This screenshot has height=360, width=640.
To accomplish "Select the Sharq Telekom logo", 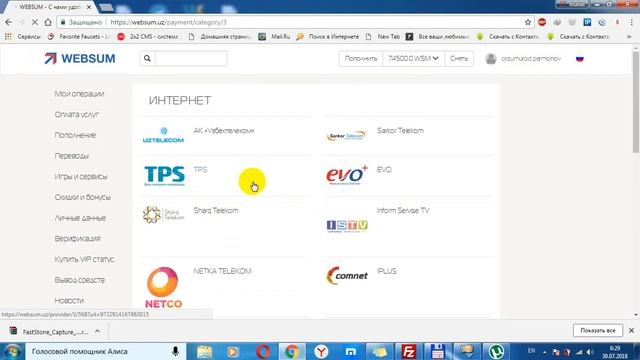I will click(x=164, y=215).
